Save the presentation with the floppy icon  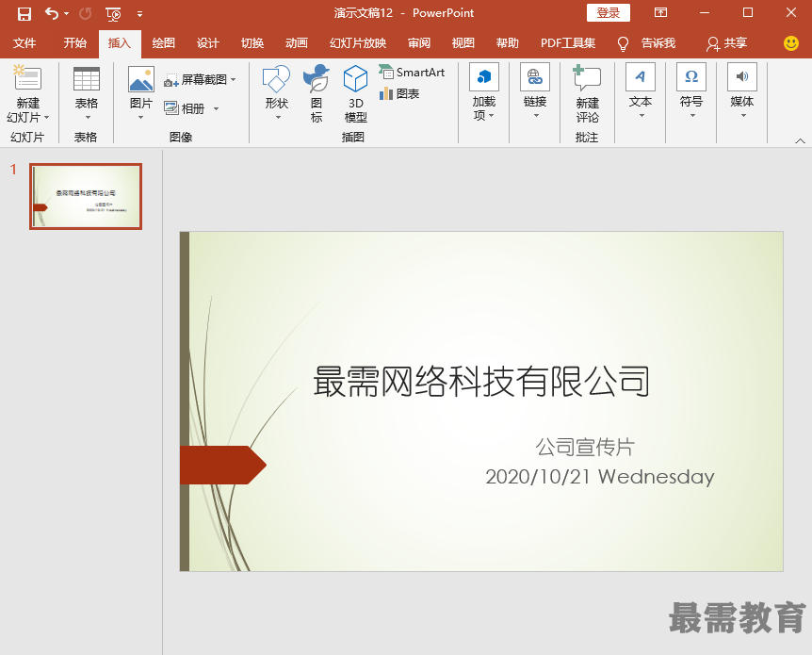click(24, 13)
